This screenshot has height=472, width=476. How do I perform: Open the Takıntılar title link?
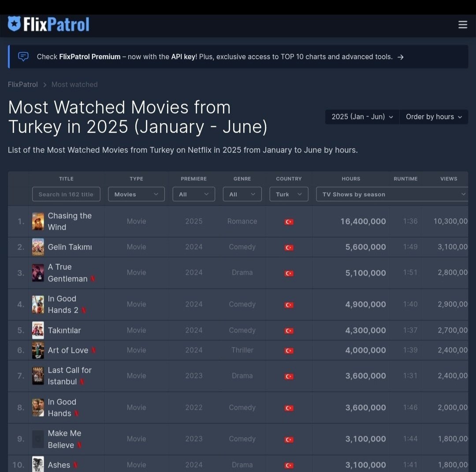click(x=64, y=330)
